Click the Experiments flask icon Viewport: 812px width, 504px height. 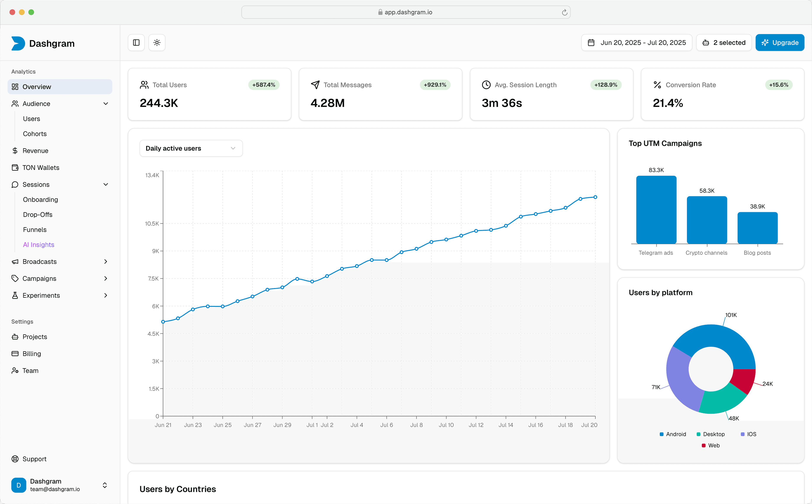(15, 295)
